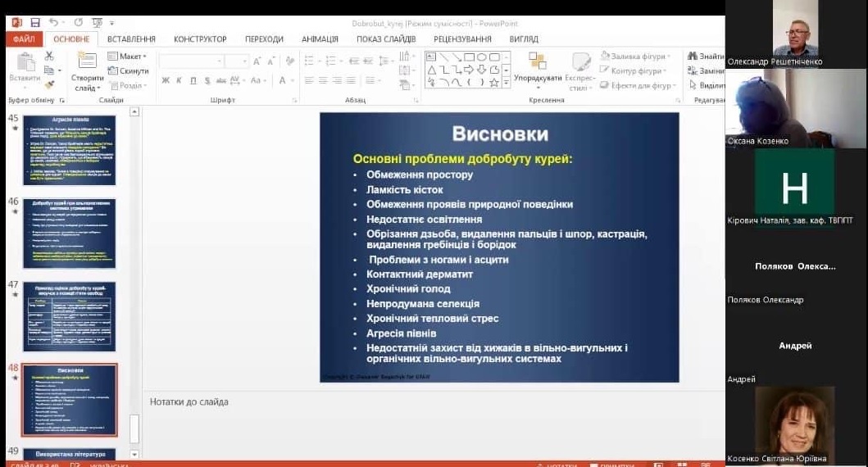Pick the triangle shape in gallery
The image size is (868, 467).
coord(431,70)
